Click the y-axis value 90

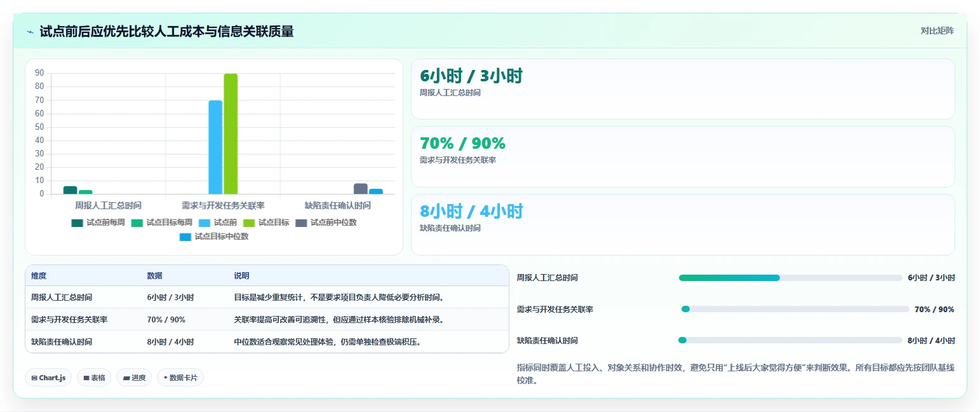click(x=39, y=73)
